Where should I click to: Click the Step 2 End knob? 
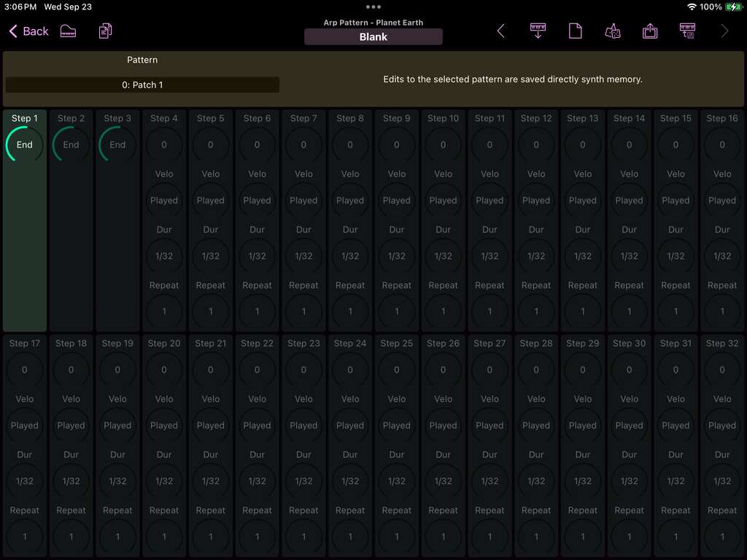(71, 145)
